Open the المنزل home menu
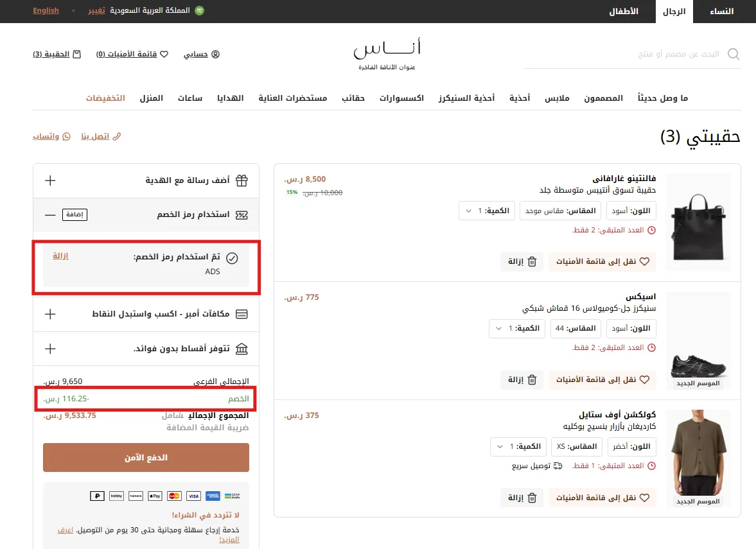This screenshot has height=549, width=756. [152, 98]
